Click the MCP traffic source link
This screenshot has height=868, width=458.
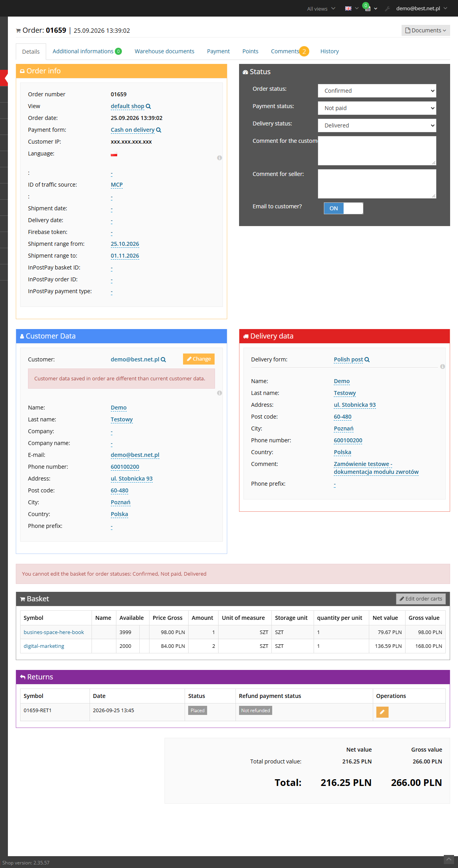tap(117, 185)
